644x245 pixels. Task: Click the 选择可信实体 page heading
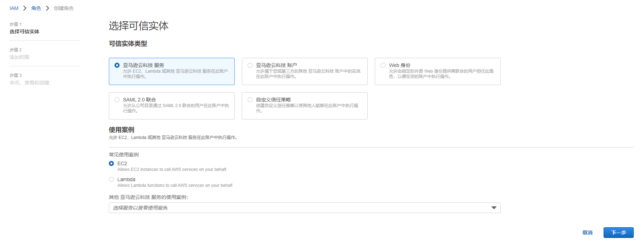(139, 26)
